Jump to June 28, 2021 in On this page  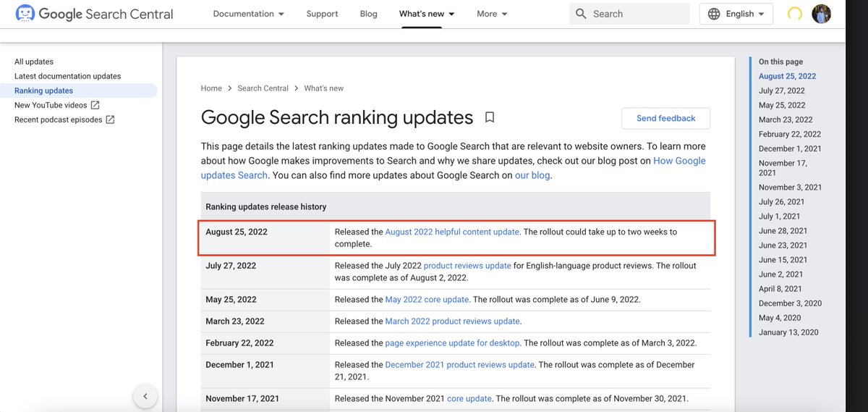pos(783,230)
